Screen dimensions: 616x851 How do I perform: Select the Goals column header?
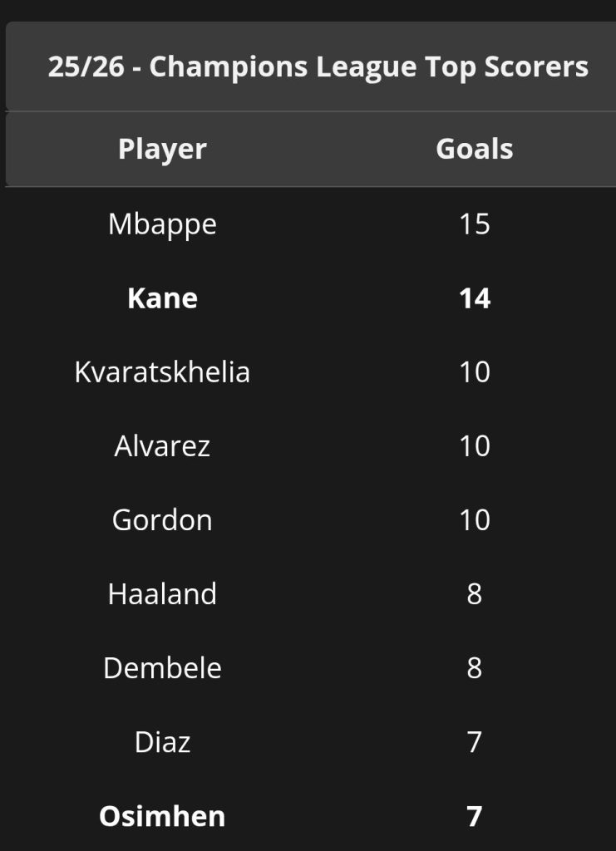pyautogui.click(x=475, y=149)
